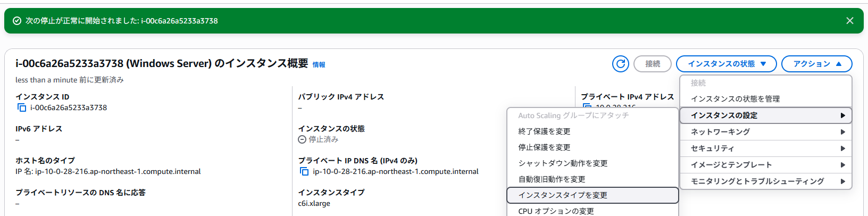
Task: Collapse the アクション dropdown menu
Action: pos(817,64)
